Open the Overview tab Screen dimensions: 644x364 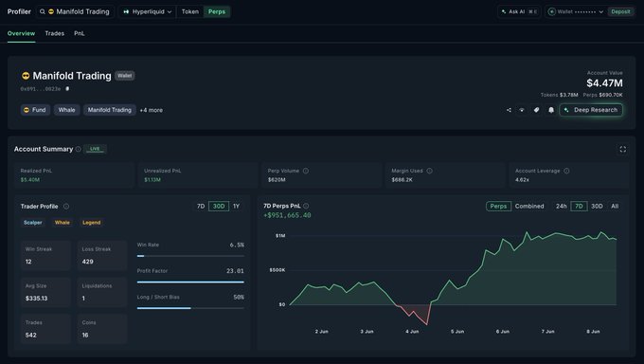pos(22,33)
